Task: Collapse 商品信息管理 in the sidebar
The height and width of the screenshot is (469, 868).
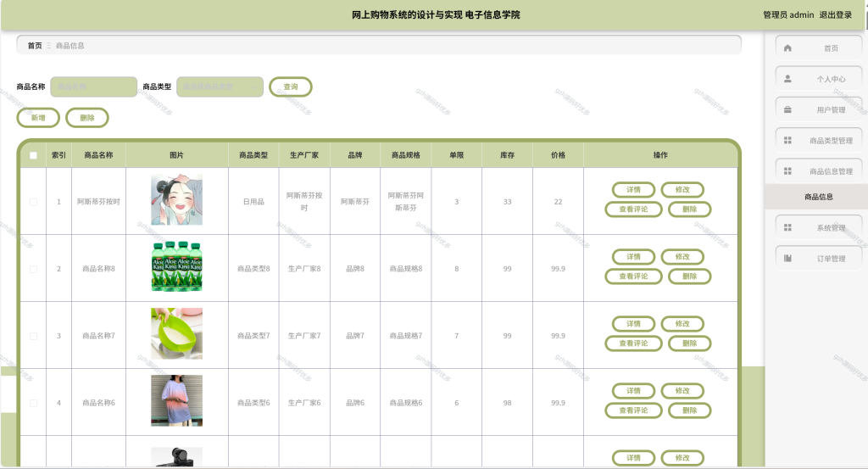Action: [819, 171]
